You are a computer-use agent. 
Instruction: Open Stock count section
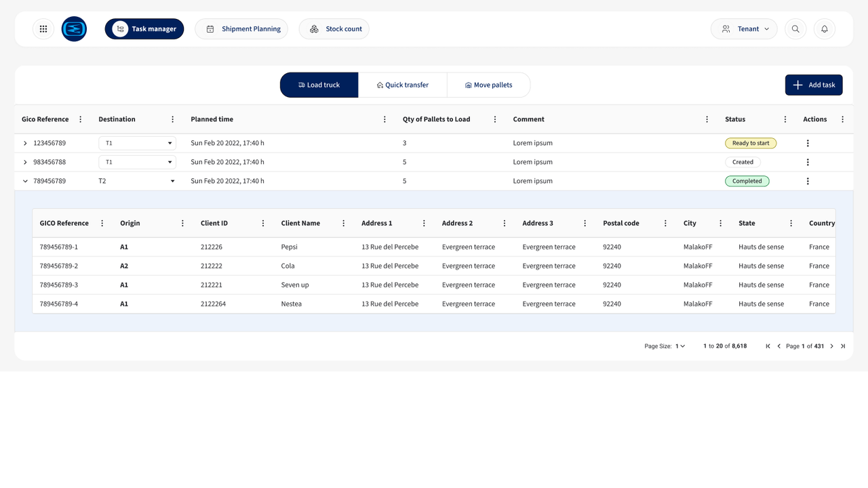[334, 29]
